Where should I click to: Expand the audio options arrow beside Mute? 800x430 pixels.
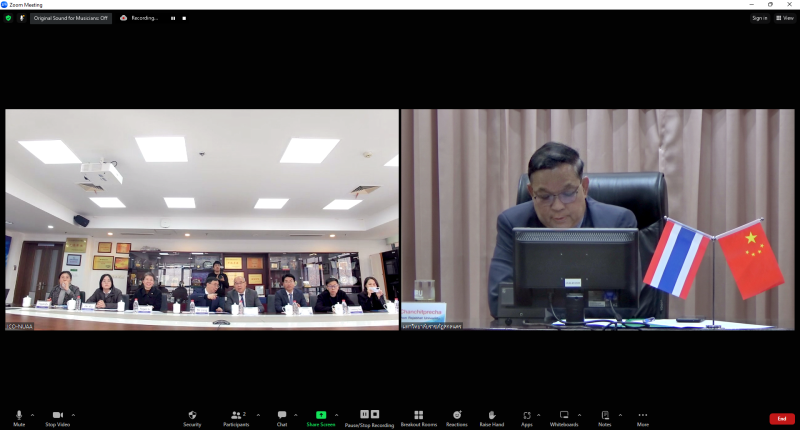tap(32, 414)
